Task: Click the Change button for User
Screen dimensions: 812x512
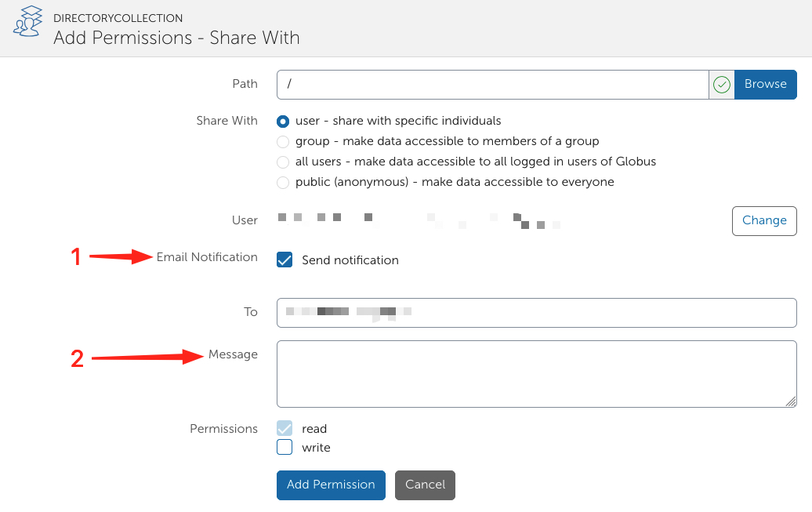Action: (763, 221)
